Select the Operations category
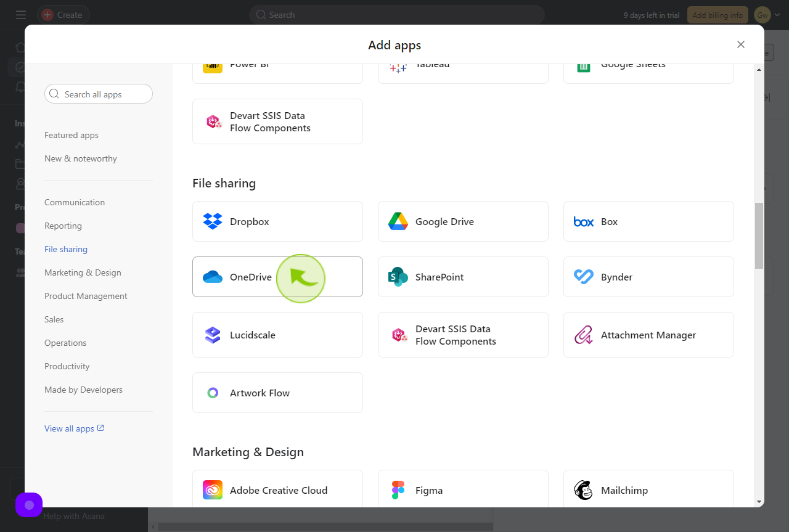The width and height of the screenshot is (789, 532). [x=65, y=343]
